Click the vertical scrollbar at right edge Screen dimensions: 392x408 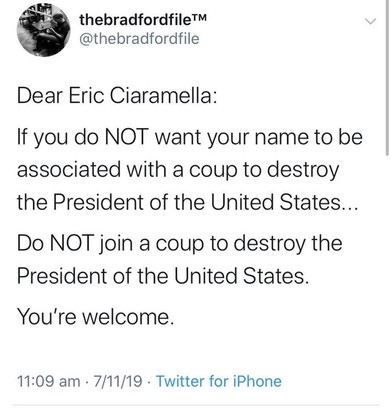click(x=387, y=78)
